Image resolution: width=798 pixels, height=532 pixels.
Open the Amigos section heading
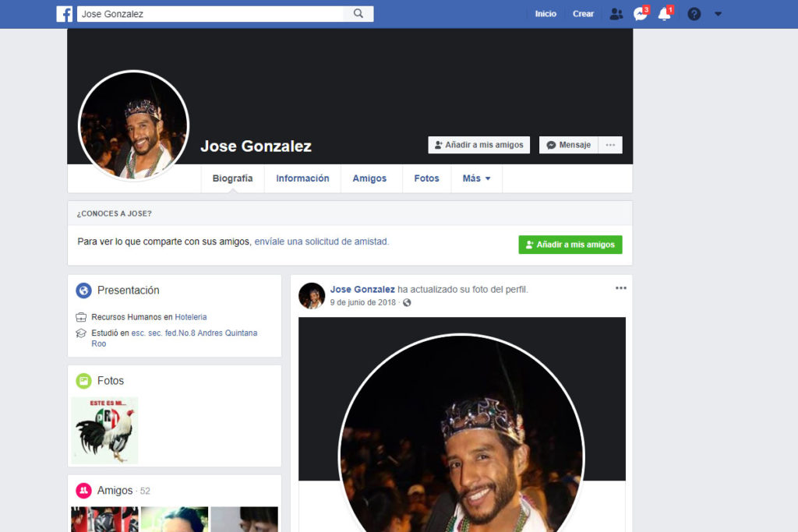coord(115,491)
